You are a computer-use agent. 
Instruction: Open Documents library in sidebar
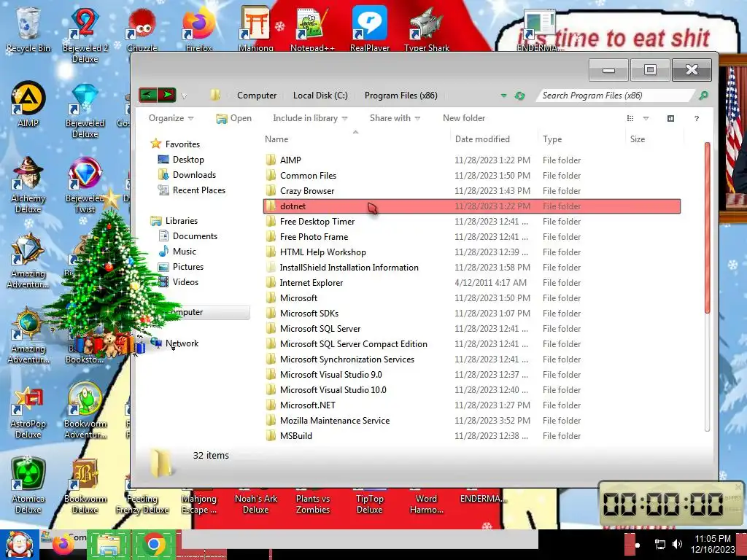click(195, 236)
